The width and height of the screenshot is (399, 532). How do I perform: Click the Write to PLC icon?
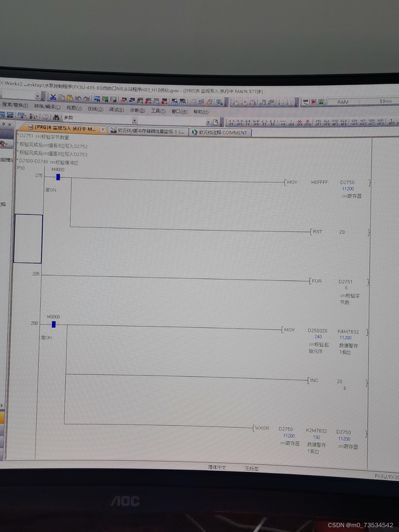[123, 100]
